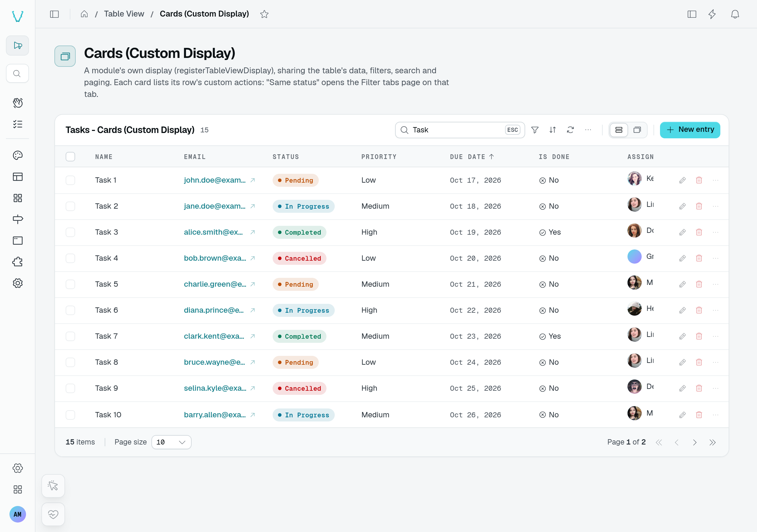Select all rows with header checkbox

(70, 157)
